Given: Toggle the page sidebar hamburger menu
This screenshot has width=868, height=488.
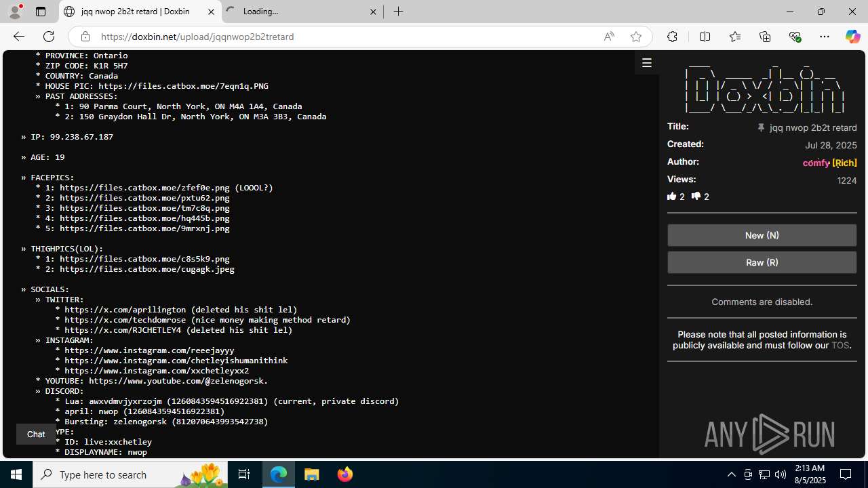Looking at the screenshot, I should [647, 63].
